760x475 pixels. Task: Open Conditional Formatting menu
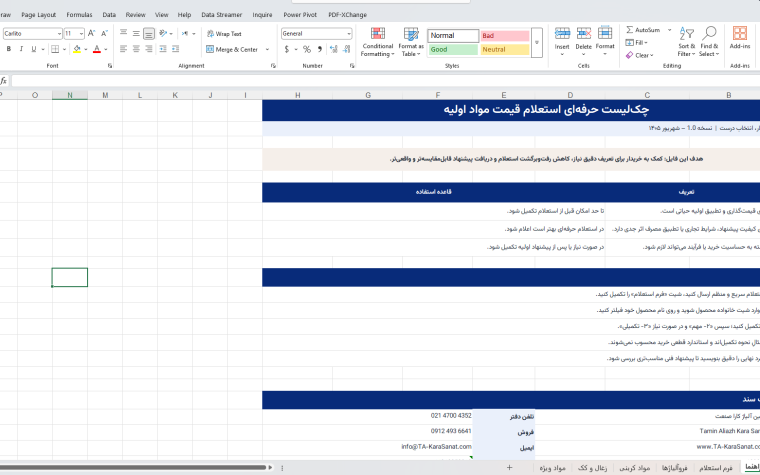coord(377,43)
